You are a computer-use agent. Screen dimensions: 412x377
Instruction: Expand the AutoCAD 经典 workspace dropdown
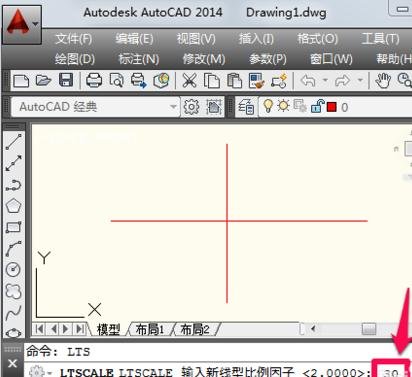click(173, 107)
